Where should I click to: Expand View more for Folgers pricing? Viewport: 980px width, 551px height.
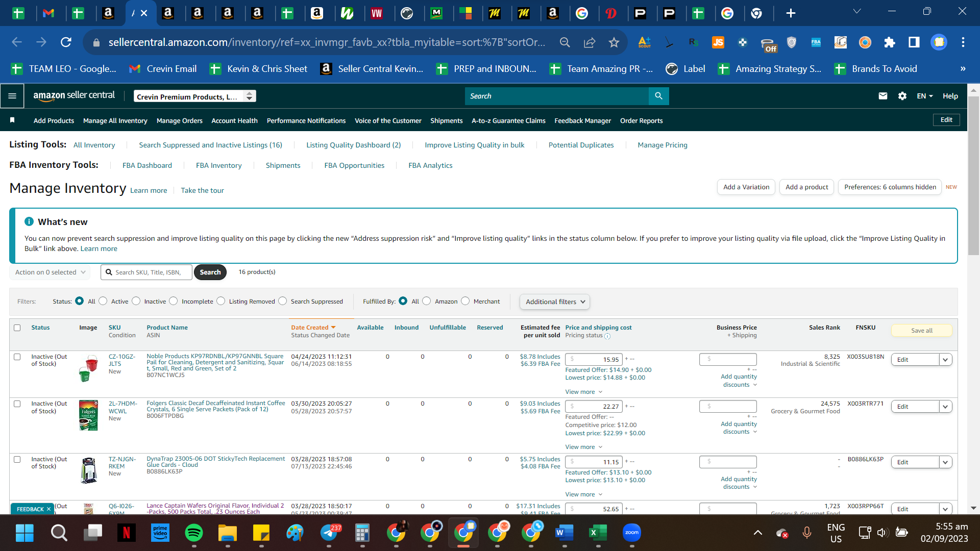(x=583, y=447)
